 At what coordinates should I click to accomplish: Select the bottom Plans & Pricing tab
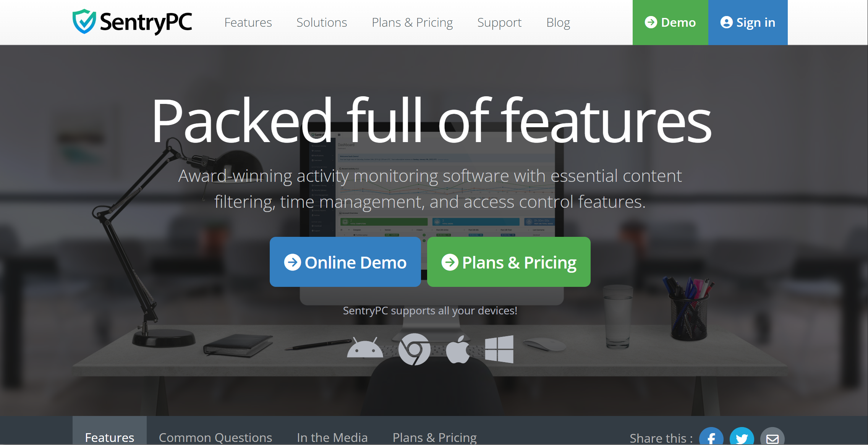point(435,437)
